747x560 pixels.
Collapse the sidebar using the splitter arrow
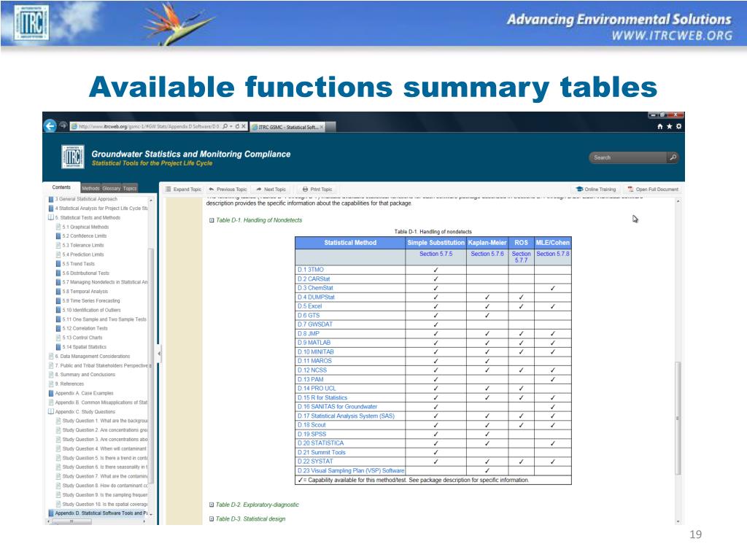coord(159,354)
